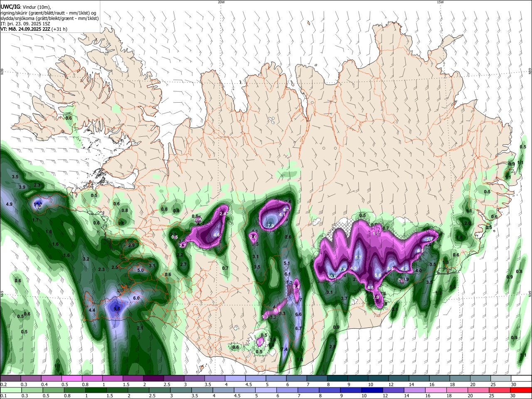
Task: Click the '6.6' precipitation value
Action: (x=298, y=314)
